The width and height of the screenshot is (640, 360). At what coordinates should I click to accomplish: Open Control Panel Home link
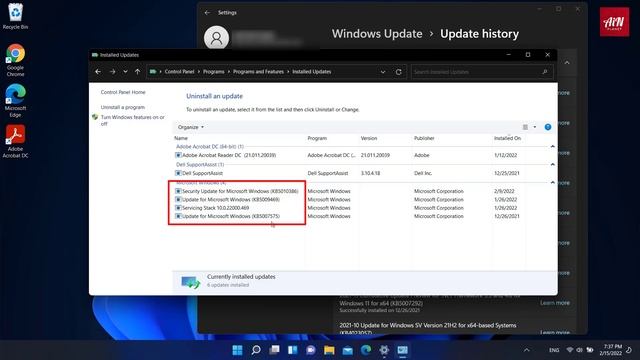(x=123, y=92)
